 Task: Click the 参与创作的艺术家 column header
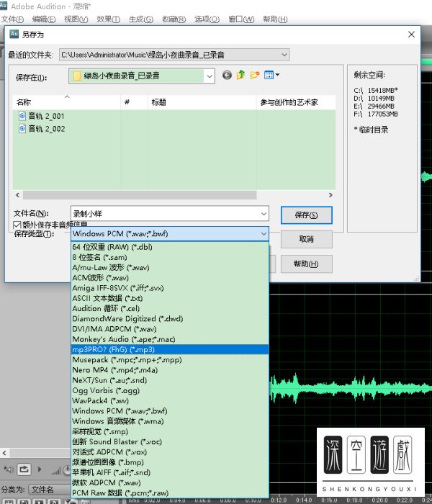point(296,102)
